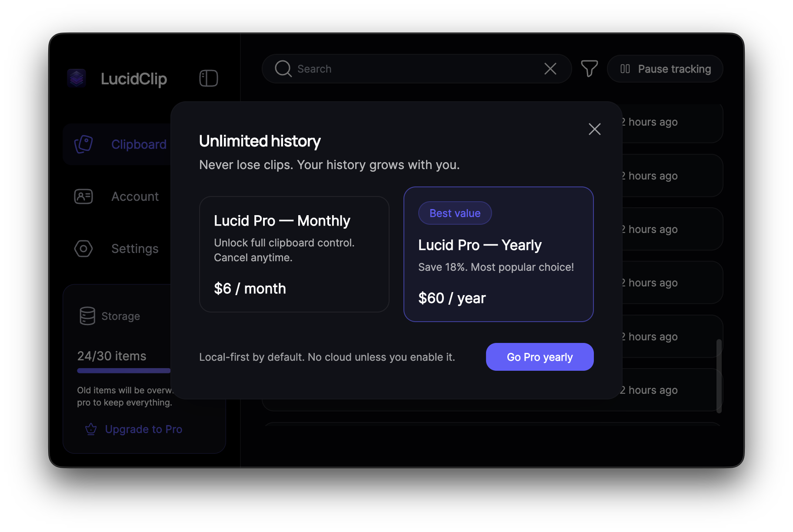Clear the search field with the X

(550, 69)
